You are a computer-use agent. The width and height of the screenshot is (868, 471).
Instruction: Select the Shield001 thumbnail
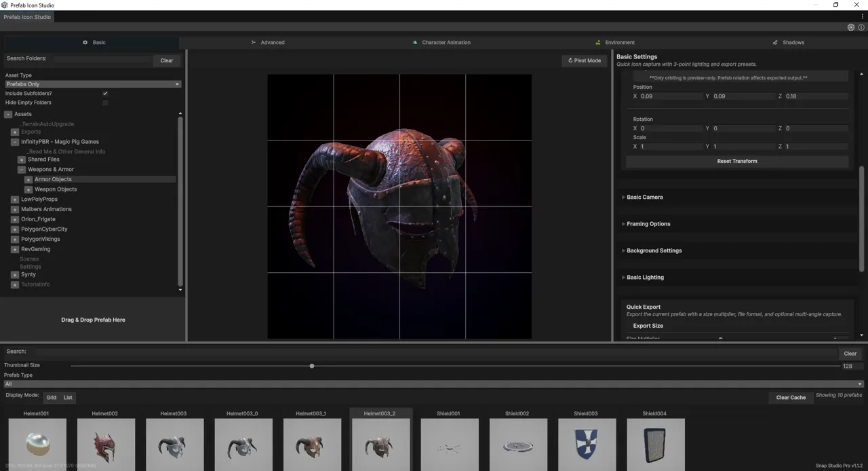click(x=449, y=445)
